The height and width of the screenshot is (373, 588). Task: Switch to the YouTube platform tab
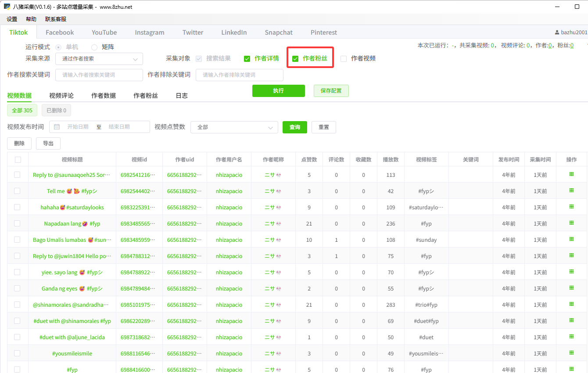(104, 32)
